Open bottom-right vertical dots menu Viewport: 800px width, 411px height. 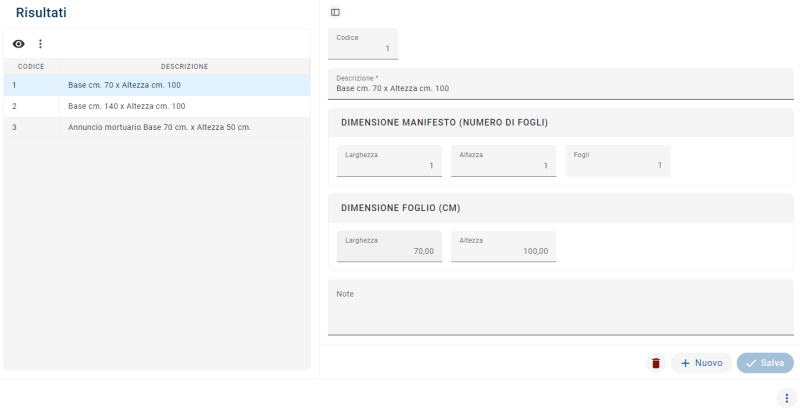pos(786,397)
